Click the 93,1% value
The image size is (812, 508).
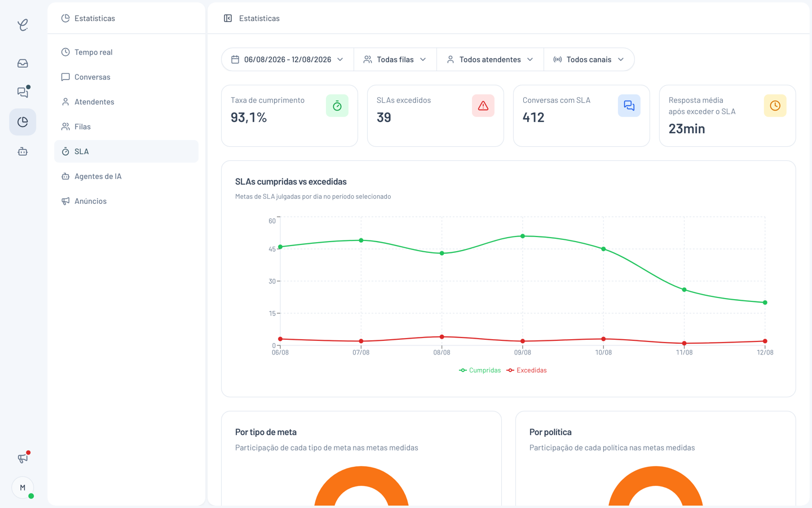[249, 117]
